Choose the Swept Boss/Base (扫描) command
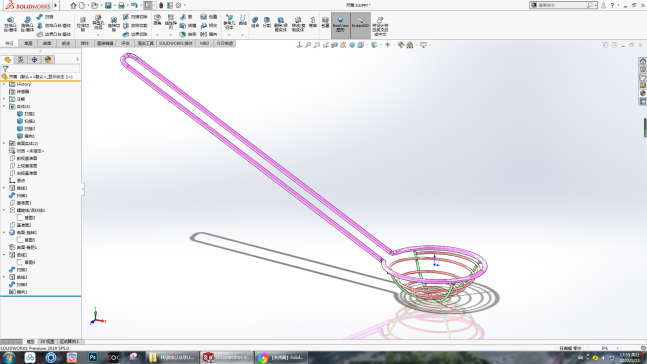The height and width of the screenshot is (364, 647). [45, 17]
